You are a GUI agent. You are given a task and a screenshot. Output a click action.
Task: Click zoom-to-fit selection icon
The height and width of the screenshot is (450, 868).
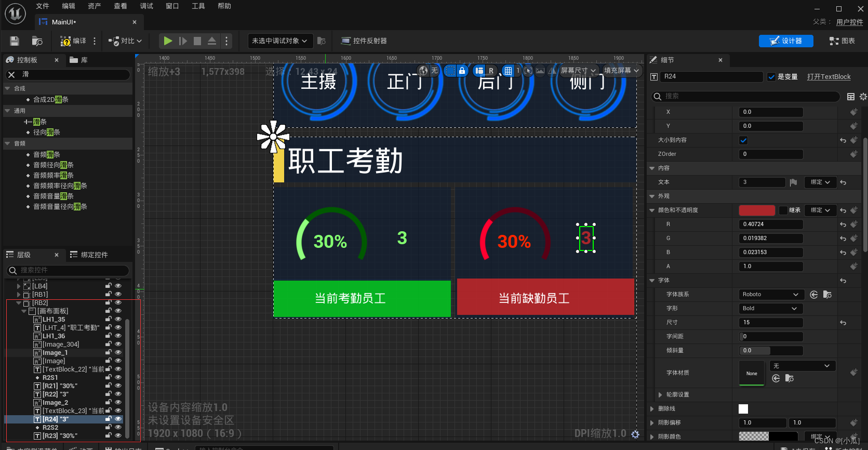528,71
